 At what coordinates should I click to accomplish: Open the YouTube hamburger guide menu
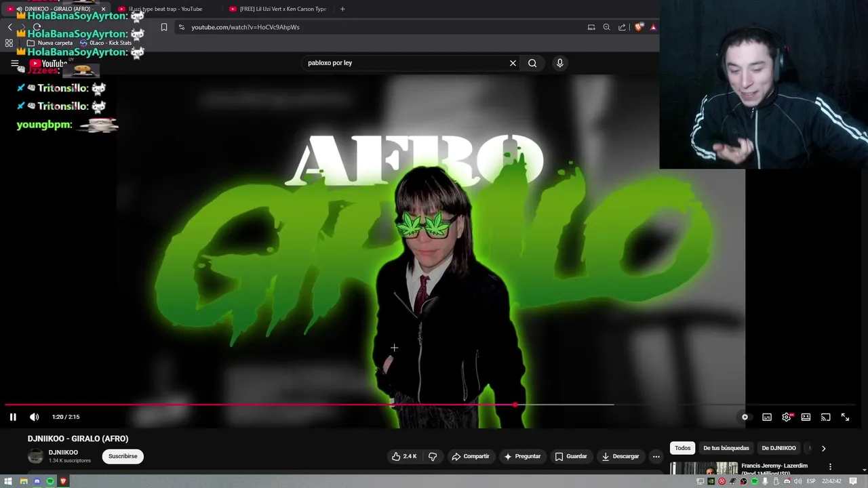14,63
